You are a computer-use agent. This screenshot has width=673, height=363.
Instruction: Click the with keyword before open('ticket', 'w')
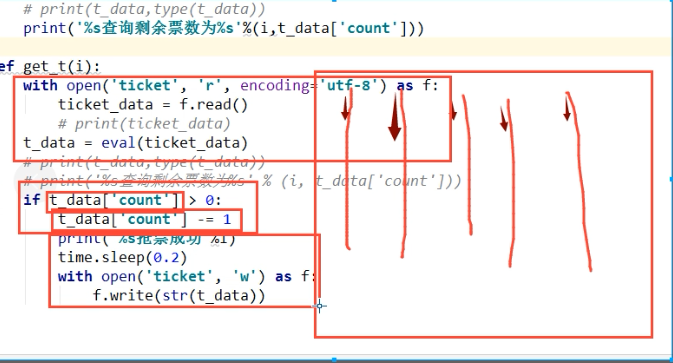click(75, 276)
